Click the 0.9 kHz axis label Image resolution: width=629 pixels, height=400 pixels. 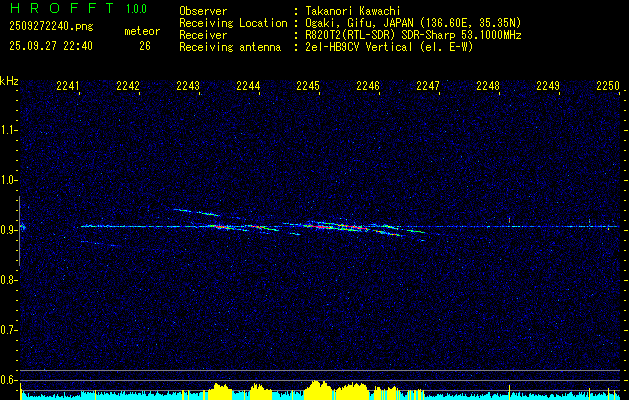8,230
